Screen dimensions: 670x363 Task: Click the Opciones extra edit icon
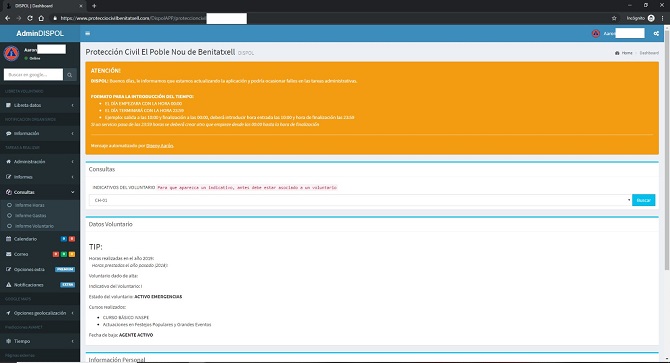tap(8, 269)
